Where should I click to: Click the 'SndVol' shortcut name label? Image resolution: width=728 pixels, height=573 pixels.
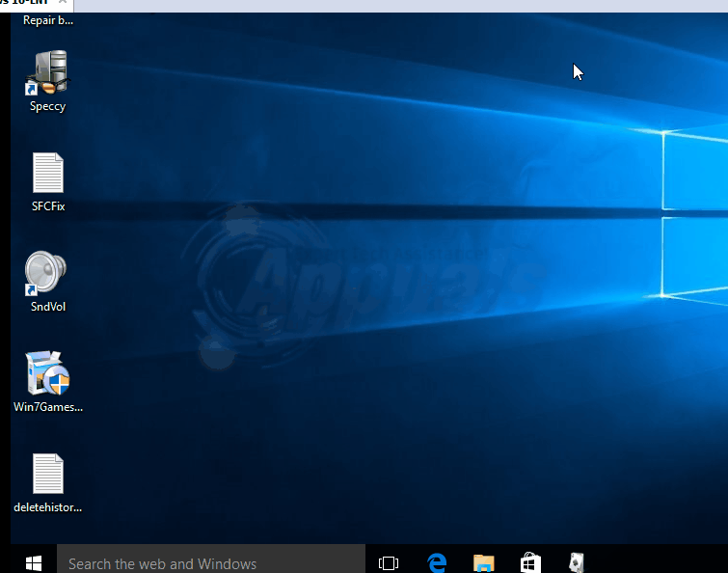pyautogui.click(x=47, y=307)
